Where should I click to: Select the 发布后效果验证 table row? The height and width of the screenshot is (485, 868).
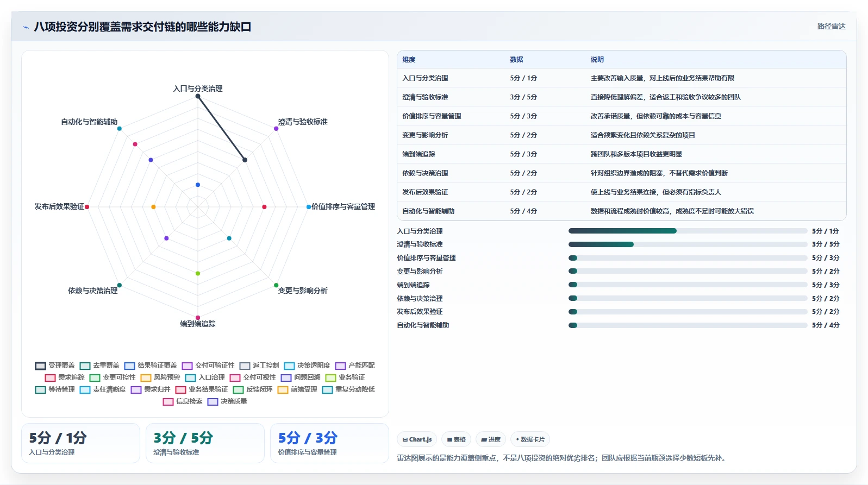tap(621, 192)
